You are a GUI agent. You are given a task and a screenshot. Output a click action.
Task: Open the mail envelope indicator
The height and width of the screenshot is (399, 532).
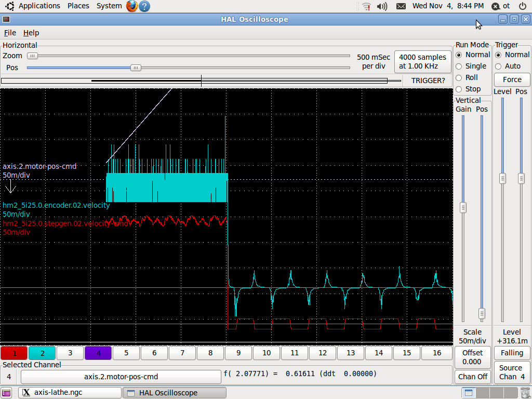click(x=401, y=6)
